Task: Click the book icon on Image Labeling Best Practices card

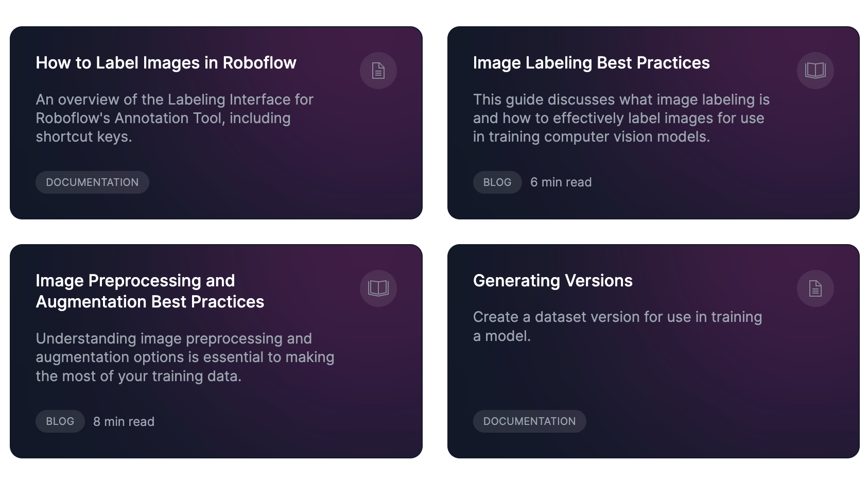Action: point(815,71)
